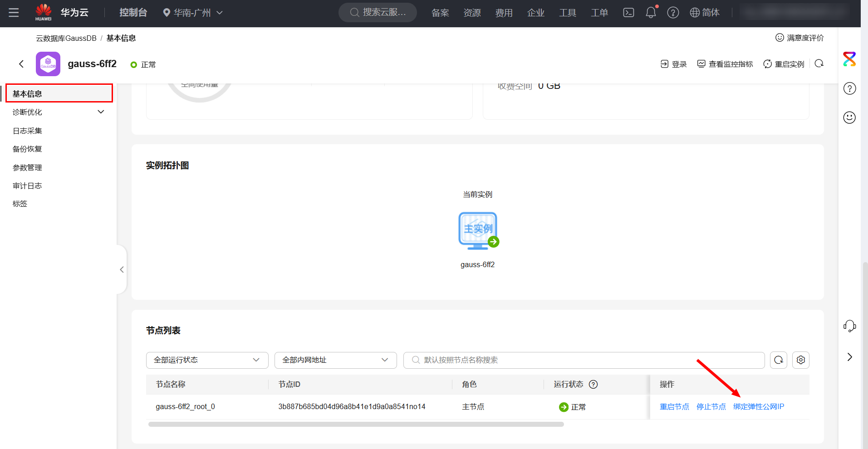Switch language via 简体 globe
The width and height of the screenshot is (868, 449).
(705, 13)
